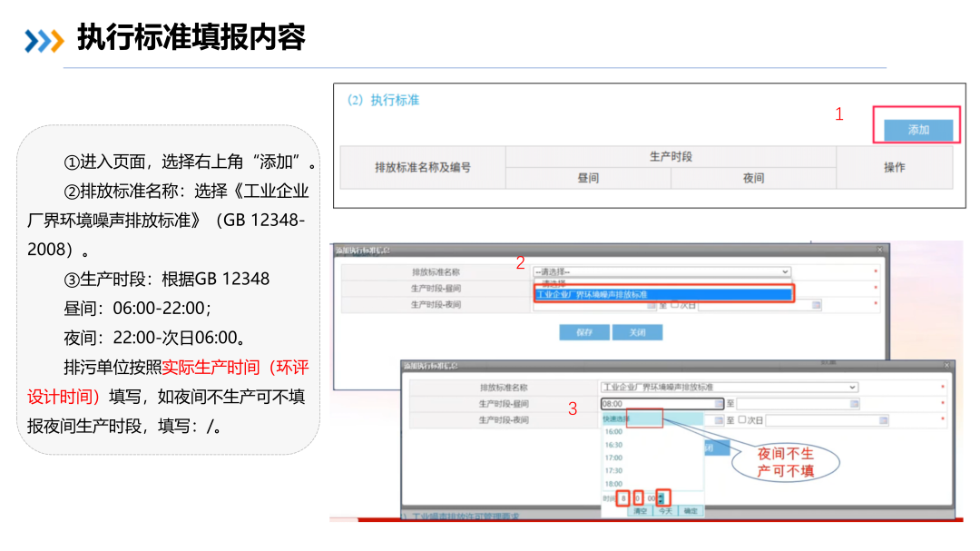Click the 昼间 sub-header
Viewport: 980px width, 551px height.
tap(587, 178)
